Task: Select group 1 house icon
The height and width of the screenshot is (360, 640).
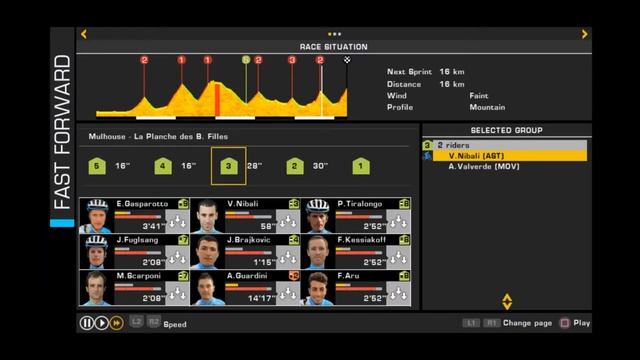Action: [361, 166]
